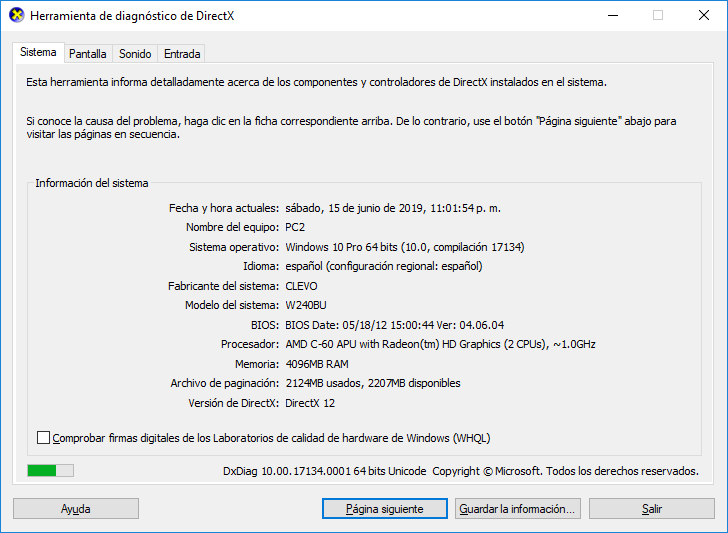Open the Sonido tab
Screen dimensions: 728x533
point(135,54)
